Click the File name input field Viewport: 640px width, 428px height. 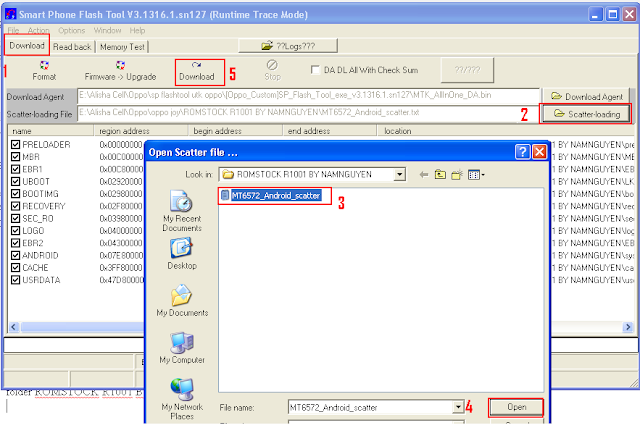371,407
